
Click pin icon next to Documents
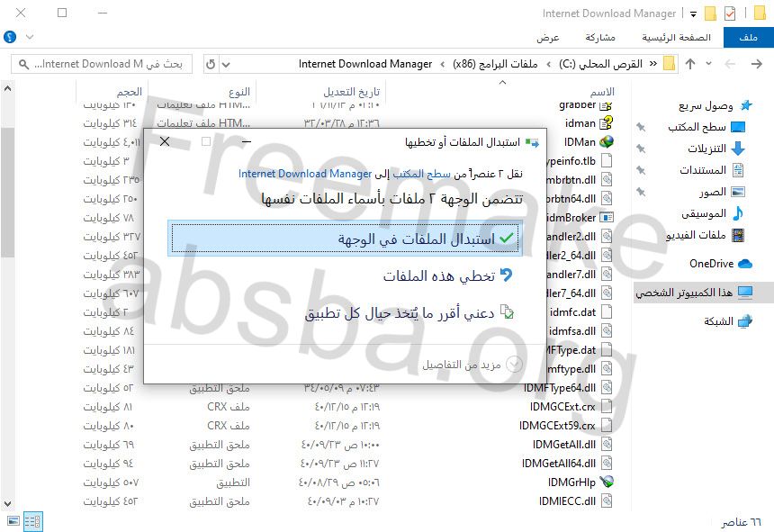tap(641, 170)
